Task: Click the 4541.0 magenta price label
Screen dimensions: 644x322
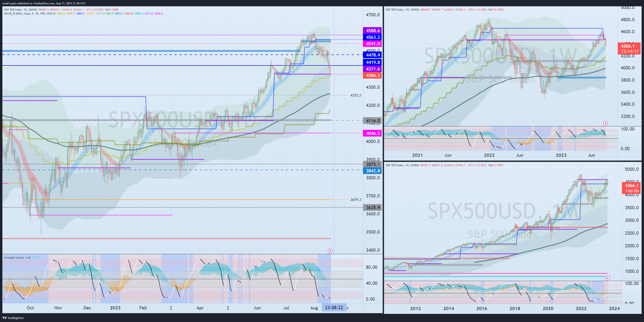Action: (x=372, y=44)
